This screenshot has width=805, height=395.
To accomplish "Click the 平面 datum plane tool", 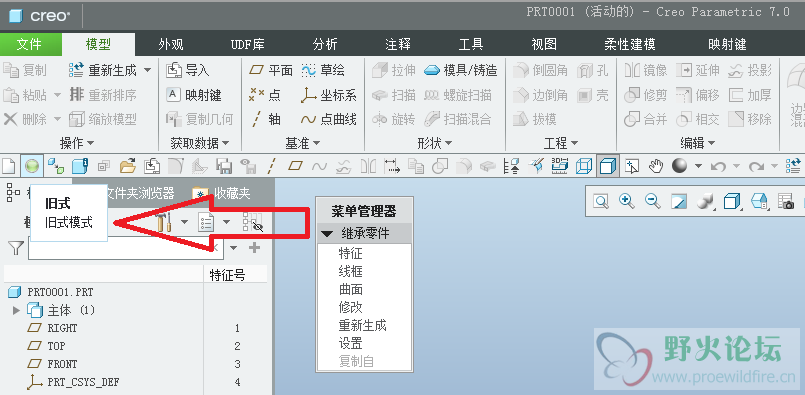I will pos(271,70).
